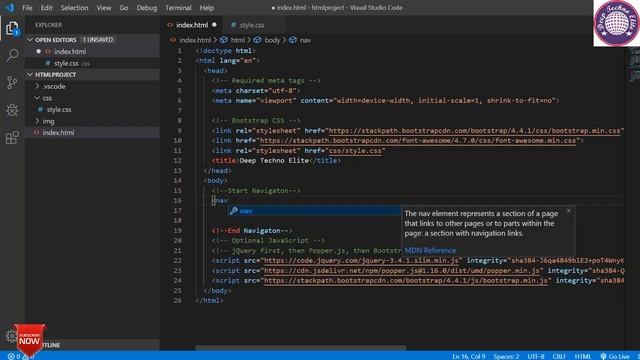Click the popper.min.js URL on line 23
Viewport: 640px width, 360px height.
[402, 271]
